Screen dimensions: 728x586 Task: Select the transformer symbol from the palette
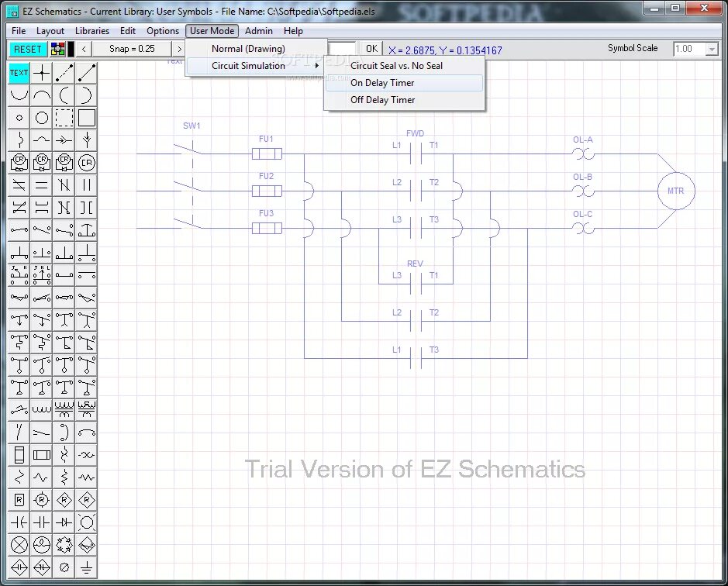click(x=64, y=407)
